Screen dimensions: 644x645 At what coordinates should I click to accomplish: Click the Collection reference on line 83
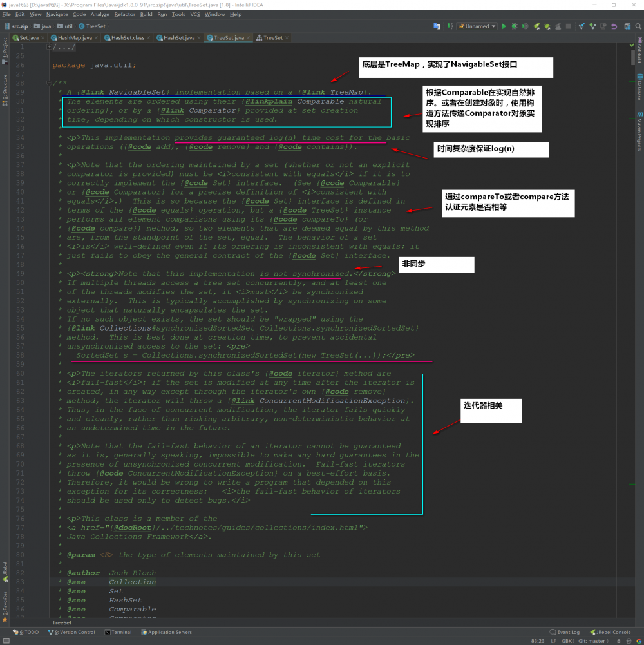point(133,582)
